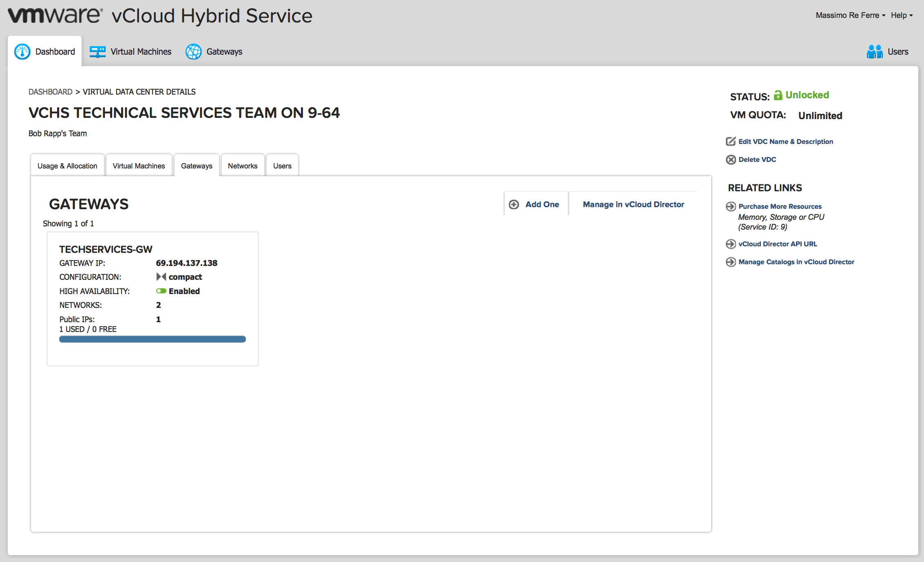Click the Users people icon
This screenshot has height=562, width=924.
875,52
